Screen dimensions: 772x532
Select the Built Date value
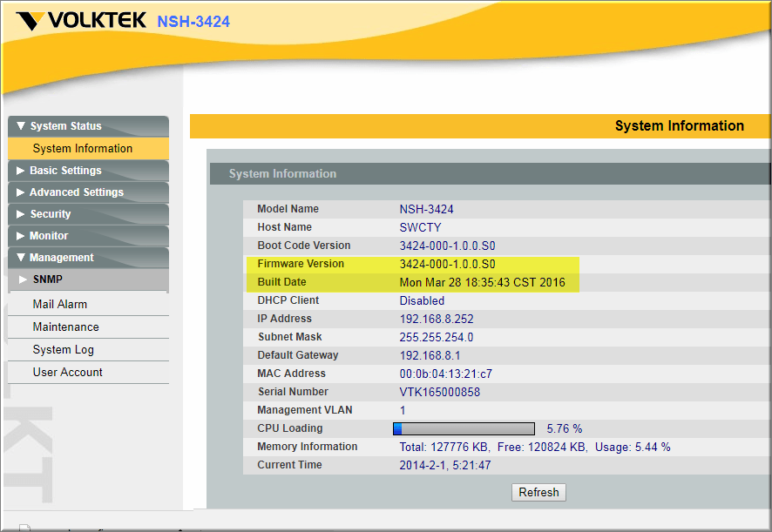pyautogui.click(x=483, y=282)
